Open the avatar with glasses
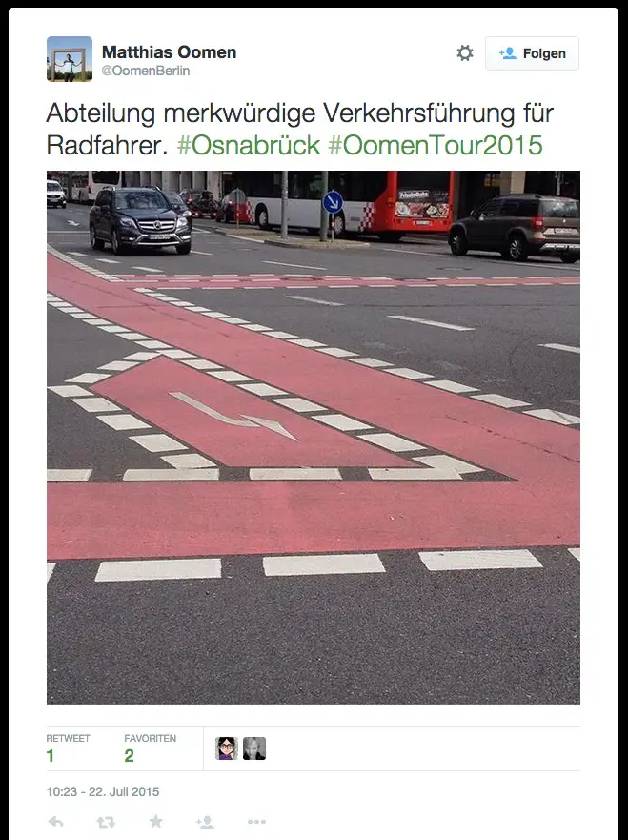This screenshot has width=628, height=840. [x=227, y=748]
